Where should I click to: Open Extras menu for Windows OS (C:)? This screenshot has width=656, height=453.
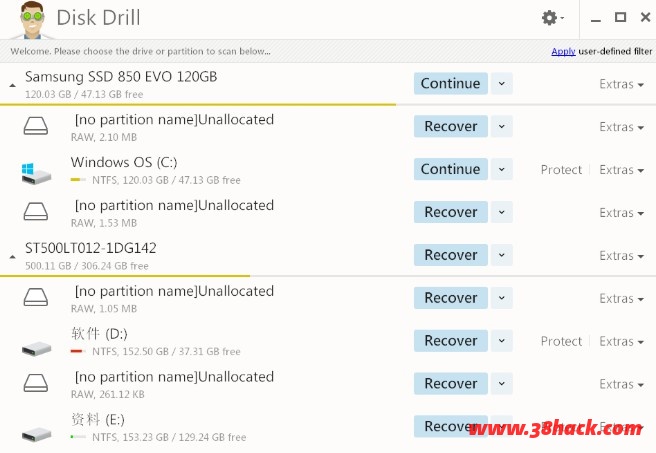point(621,170)
